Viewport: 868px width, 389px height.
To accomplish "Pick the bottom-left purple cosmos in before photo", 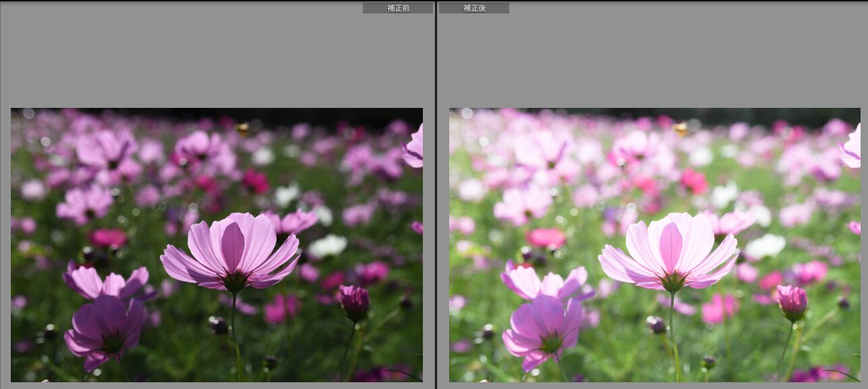I will pyautogui.click(x=107, y=327).
